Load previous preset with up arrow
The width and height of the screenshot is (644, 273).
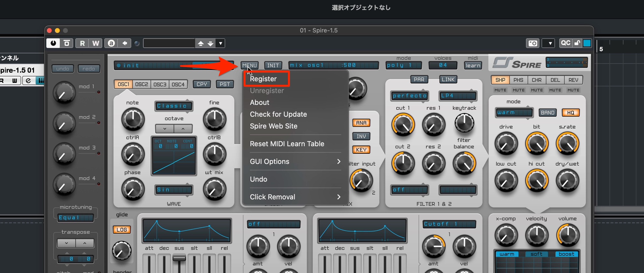[201, 43]
